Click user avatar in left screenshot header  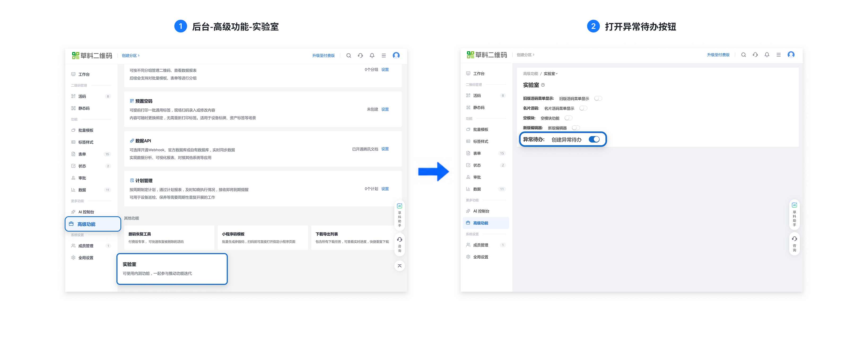(x=396, y=55)
